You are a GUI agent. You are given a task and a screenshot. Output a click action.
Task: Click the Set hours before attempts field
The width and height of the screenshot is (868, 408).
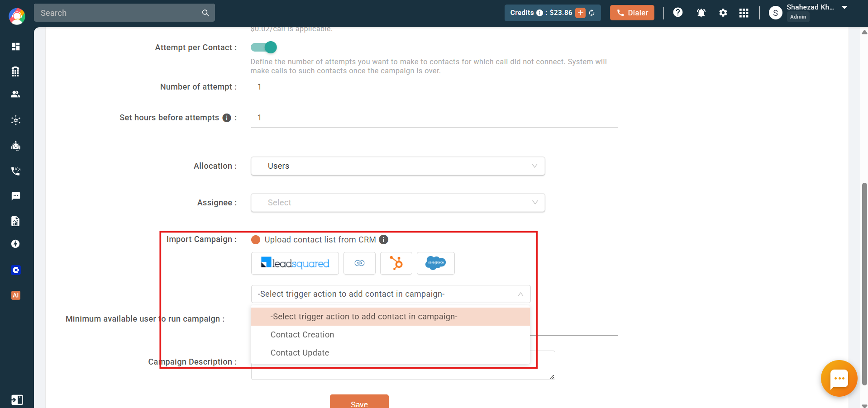pyautogui.click(x=434, y=118)
